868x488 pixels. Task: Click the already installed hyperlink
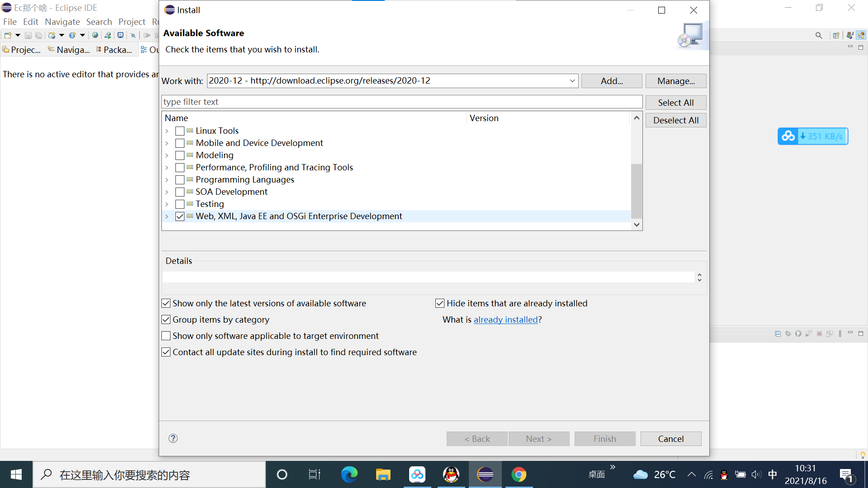pyautogui.click(x=505, y=319)
